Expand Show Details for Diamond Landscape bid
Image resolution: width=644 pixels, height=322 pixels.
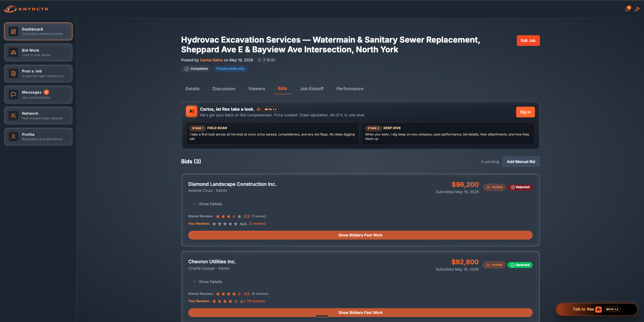(x=208, y=204)
